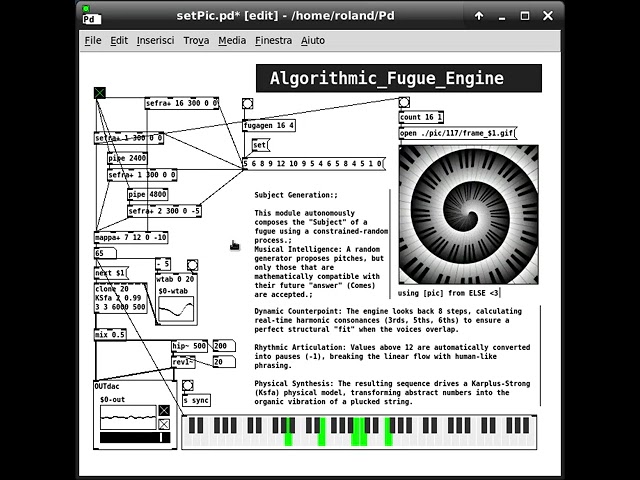The image size is (640, 480).
Task: Click the spiral piano keyboard picture
Action: tap(469, 215)
